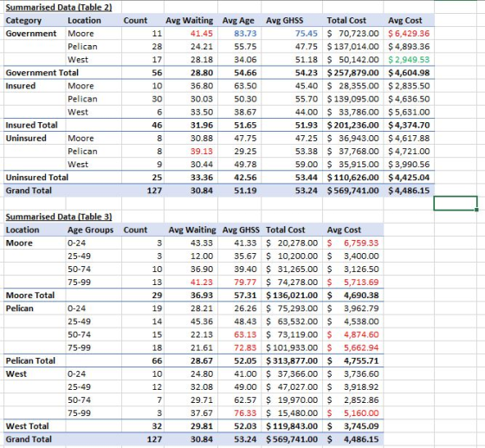Select the 'Uninsured' category label
Image resolution: width=485 pixels, height=448 pixels.
(26, 138)
